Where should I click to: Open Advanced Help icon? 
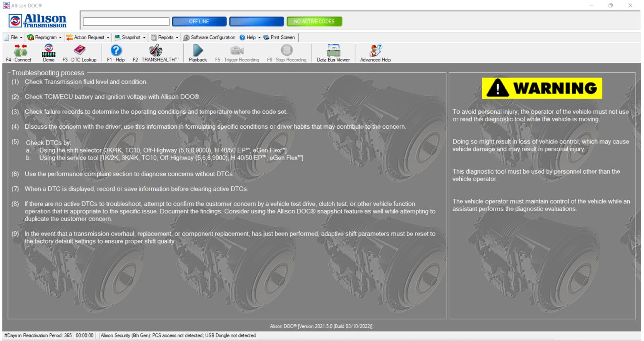[x=375, y=53]
